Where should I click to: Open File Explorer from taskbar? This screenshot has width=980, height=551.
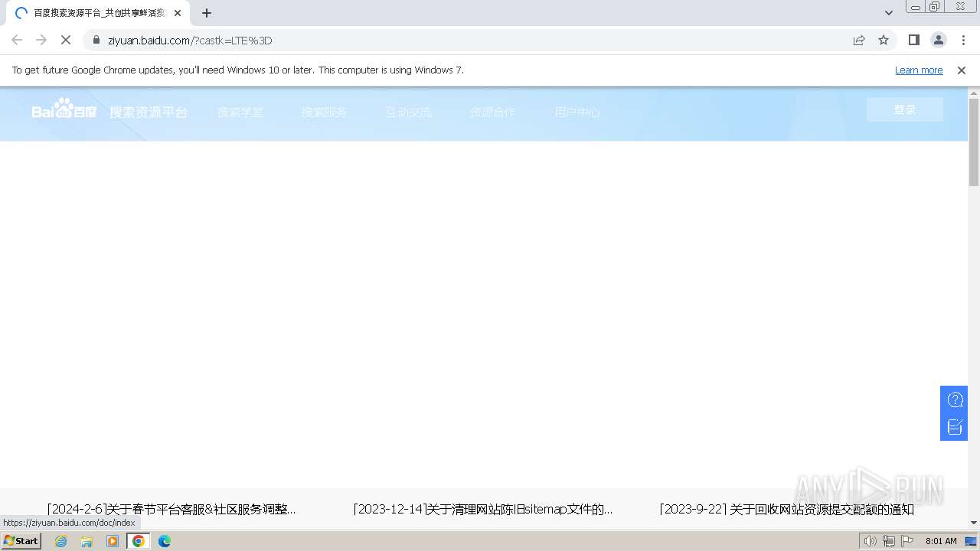click(x=87, y=541)
